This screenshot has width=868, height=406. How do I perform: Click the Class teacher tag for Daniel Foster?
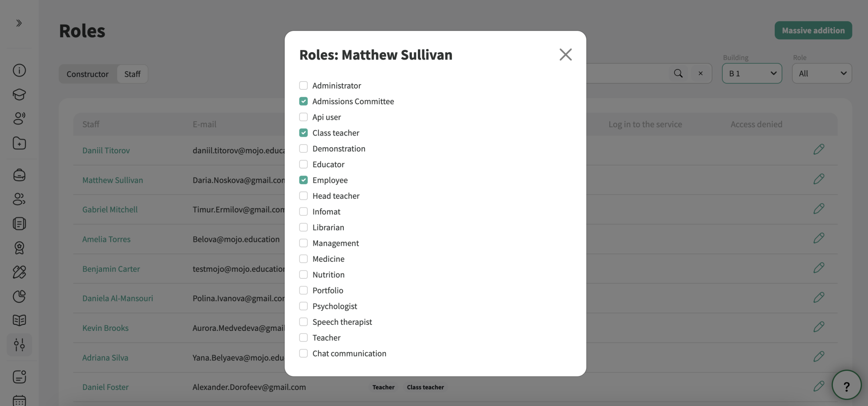point(425,387)
